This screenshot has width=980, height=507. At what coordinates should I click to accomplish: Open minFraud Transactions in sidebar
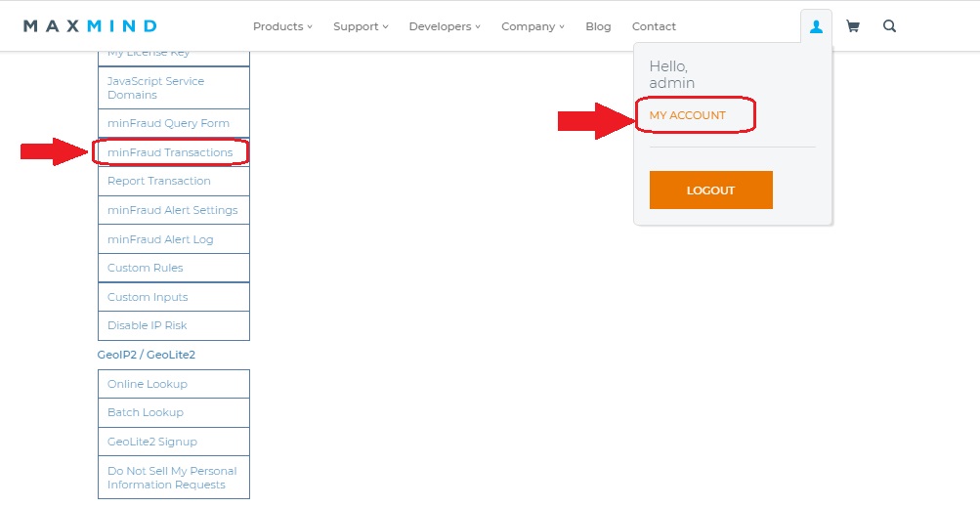(170, 152)
